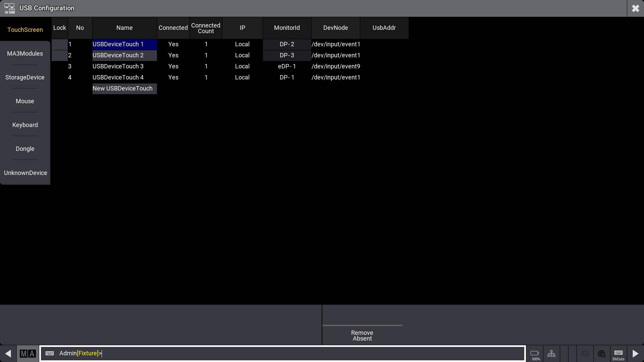The width and height of the screenshot is (644, 362).
Task: Select the USBDeviceTouch 3 row name
Action: [118, 66]
